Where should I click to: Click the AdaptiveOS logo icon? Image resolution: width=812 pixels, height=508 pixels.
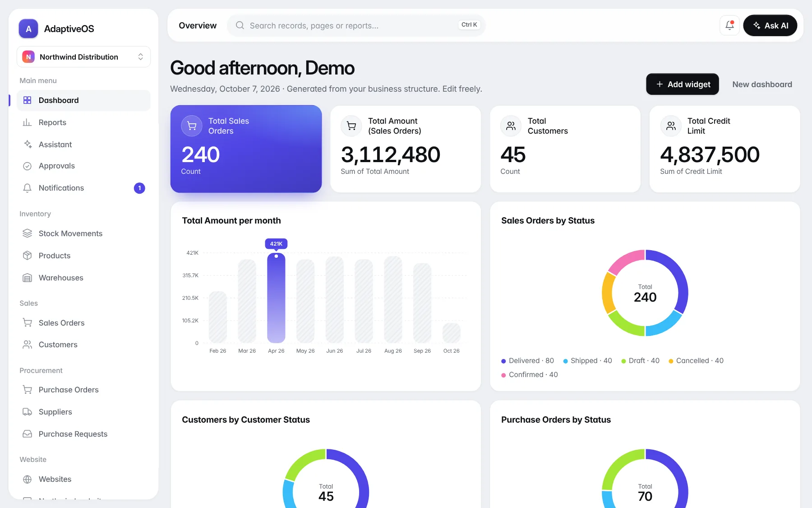pyautogui.click(x=28, y=28)
